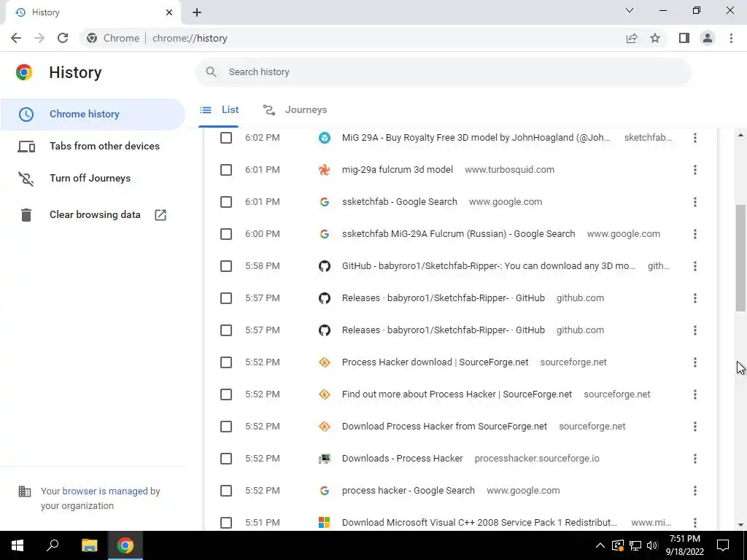Image resolution: width=747 pixels, height=560 pixels.
Task: Check the Downloads - Process Hacker checkbox
Action: click(226, 459)
